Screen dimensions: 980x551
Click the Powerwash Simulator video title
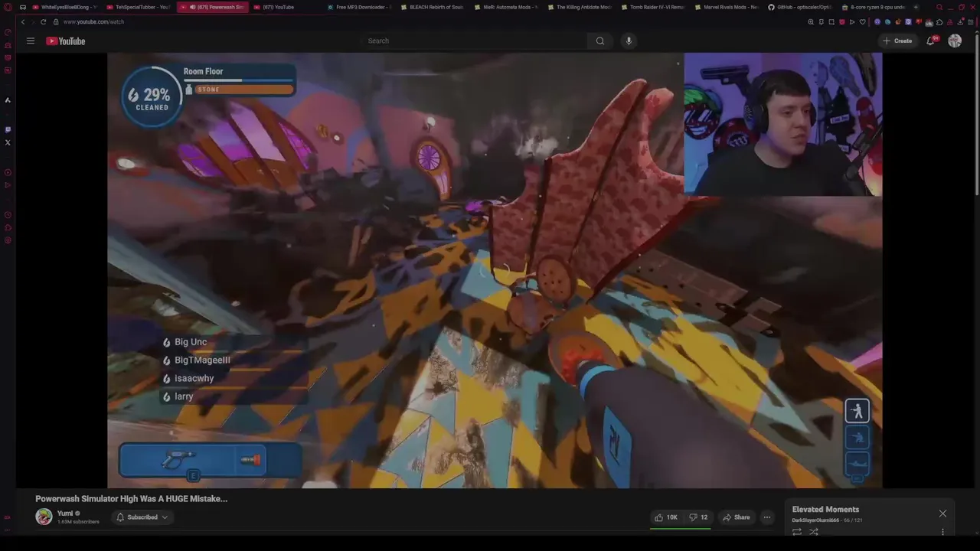pyautogui.click(x=131, y=498)
